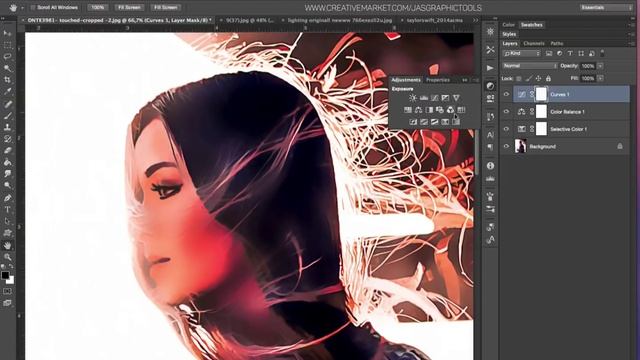The image size is (640, 360).
Task: Click the 100% zoom button
Action: [98, 7]
